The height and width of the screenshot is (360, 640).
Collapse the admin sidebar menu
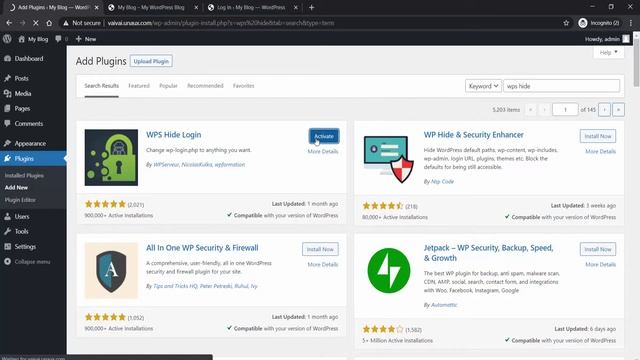(x=27, y=262)
